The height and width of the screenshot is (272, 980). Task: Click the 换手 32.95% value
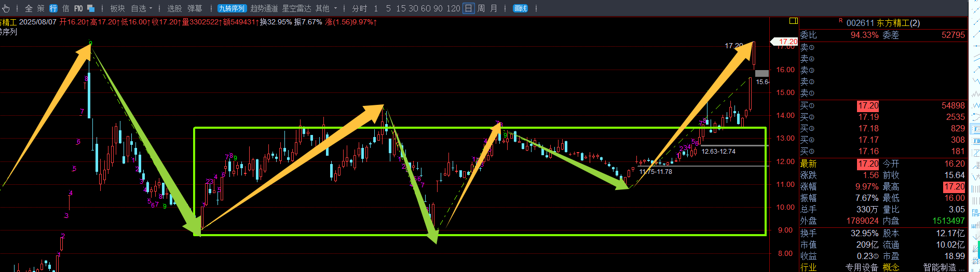click(x=864, y=233)
